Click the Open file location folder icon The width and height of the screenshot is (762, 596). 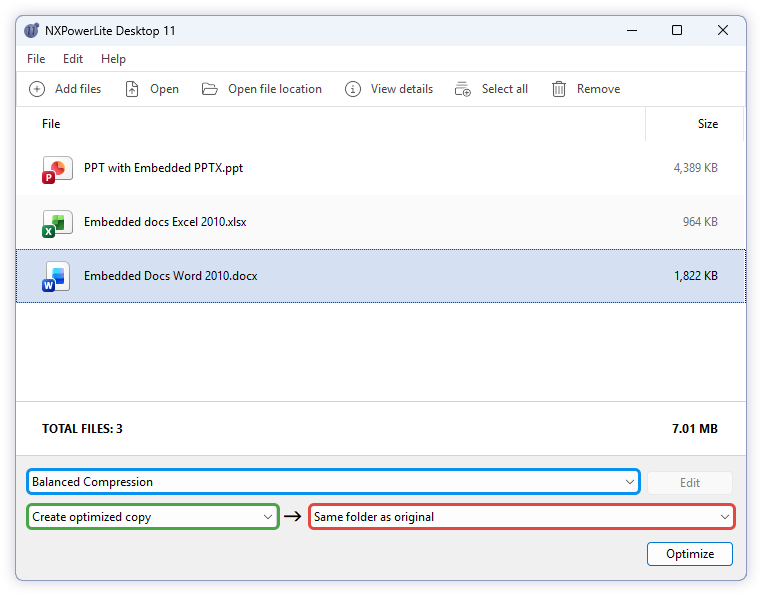[x=209, y=89]
